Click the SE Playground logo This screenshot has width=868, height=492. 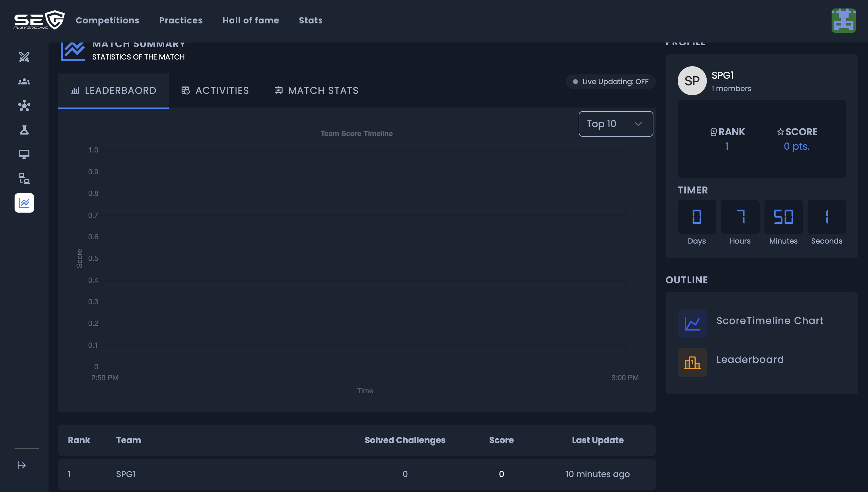click(39, 20)
